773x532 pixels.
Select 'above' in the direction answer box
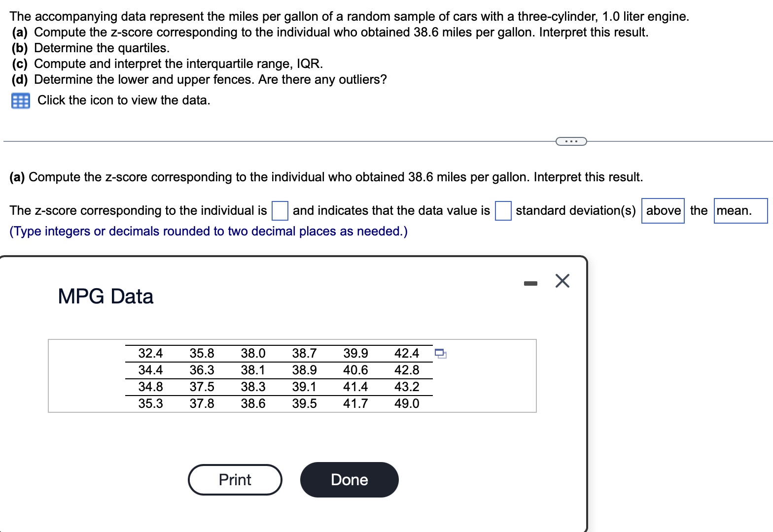tap(663, 210)
